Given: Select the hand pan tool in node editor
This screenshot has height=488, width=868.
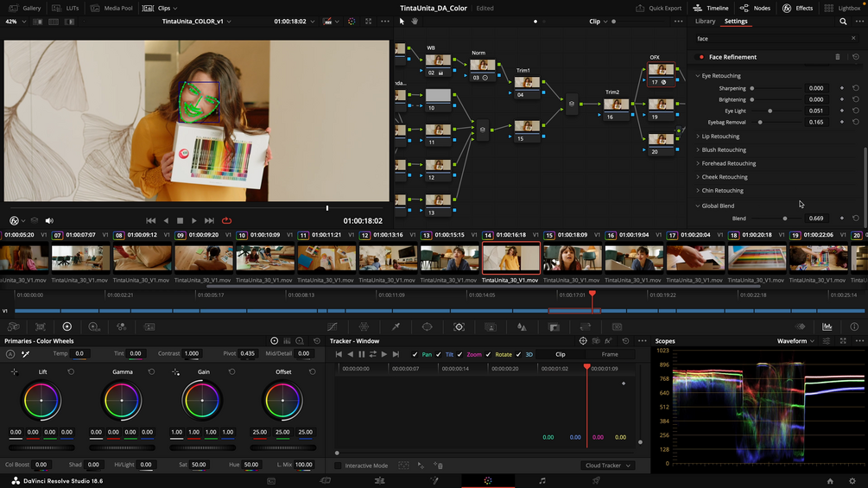Looking at the screenshot, I should click(x=415, y=22).
